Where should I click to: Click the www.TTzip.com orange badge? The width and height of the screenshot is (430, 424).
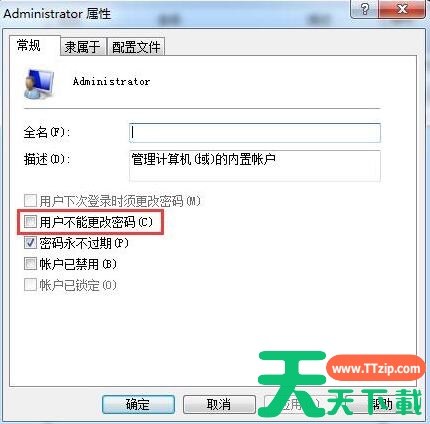376,369
